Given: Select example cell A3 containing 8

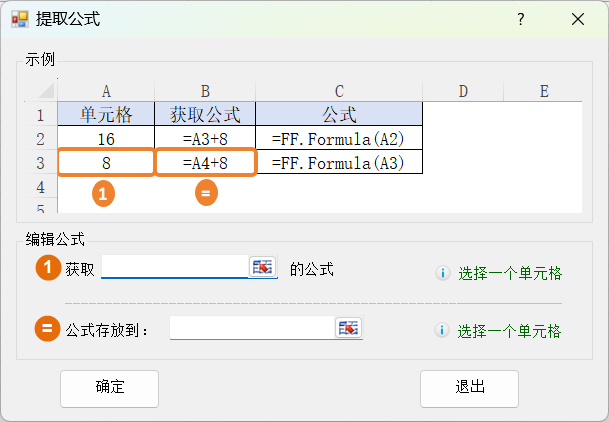Looking at the screenshot, I should coord(106,162).
